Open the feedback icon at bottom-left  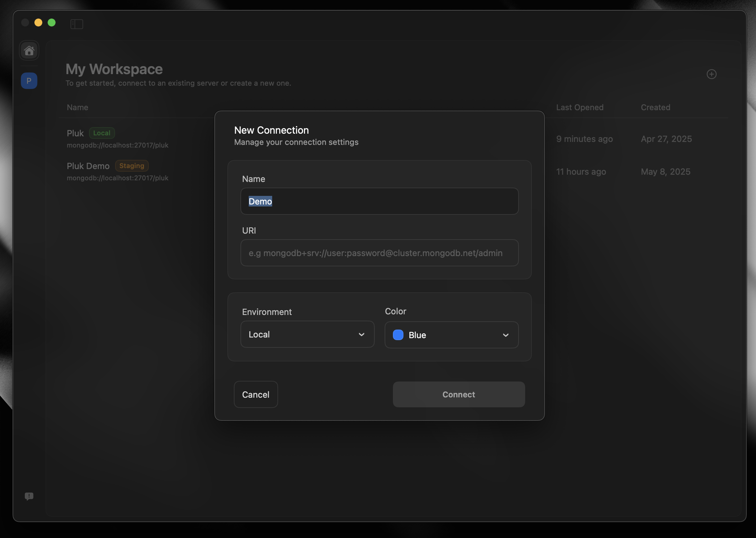29,496
